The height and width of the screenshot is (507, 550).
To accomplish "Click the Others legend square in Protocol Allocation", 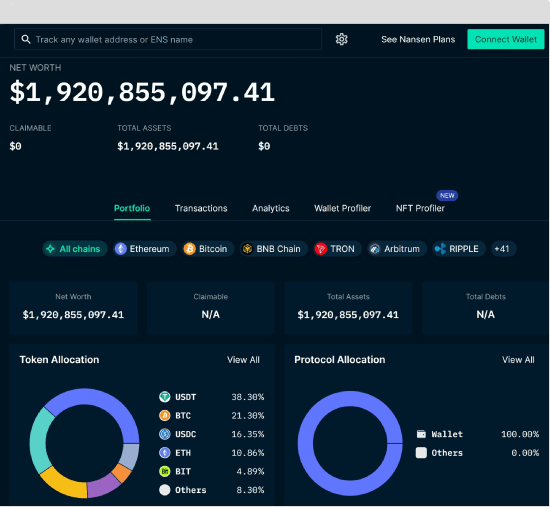I will coord(421,453).
